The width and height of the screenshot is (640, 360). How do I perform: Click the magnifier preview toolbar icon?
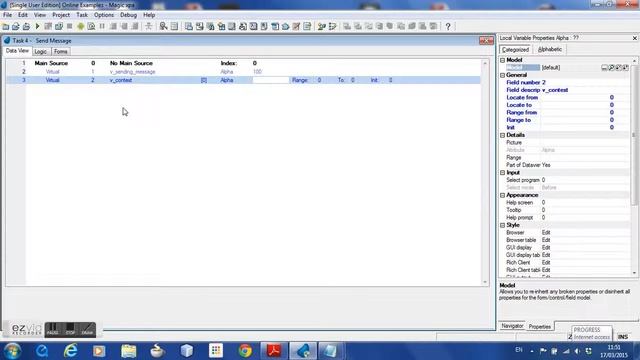pos(91,26)
